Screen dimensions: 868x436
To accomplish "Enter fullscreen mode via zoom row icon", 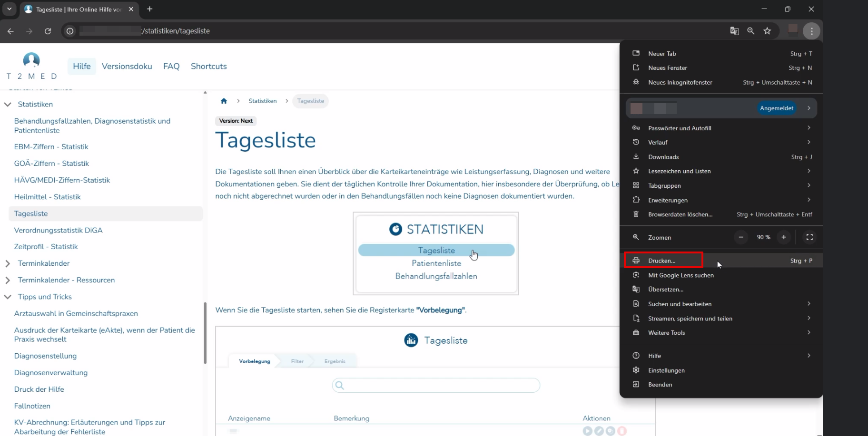I will pyautogui.click(x=809, y=237).
